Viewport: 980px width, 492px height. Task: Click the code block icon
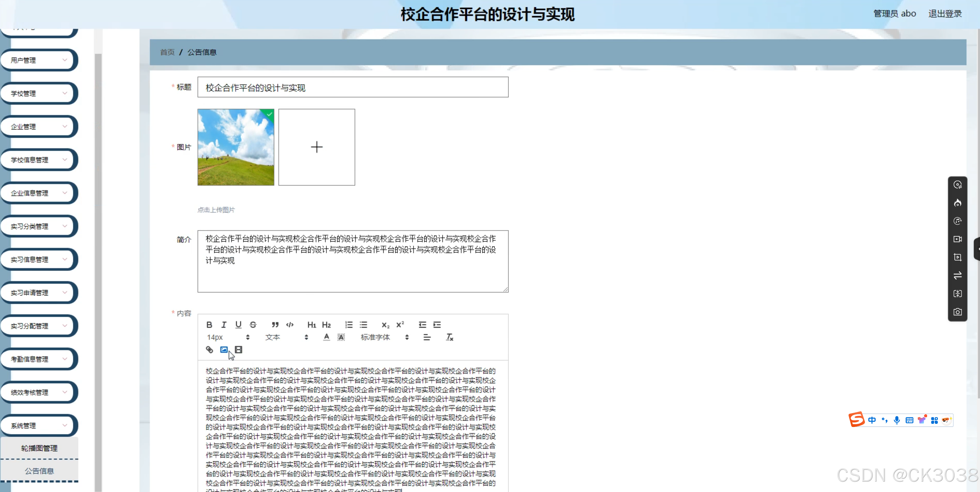pos(290,325)
